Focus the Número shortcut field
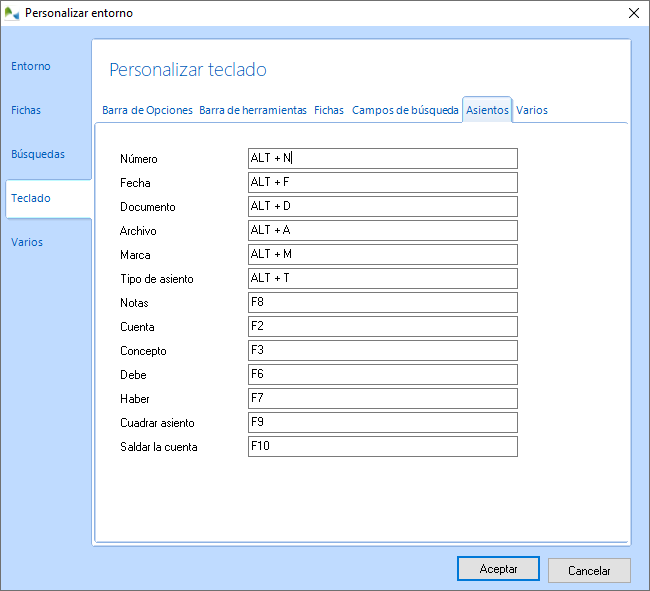Image resolution: width=650 pixels, height=591 pixels. click(x=382, y=158)
